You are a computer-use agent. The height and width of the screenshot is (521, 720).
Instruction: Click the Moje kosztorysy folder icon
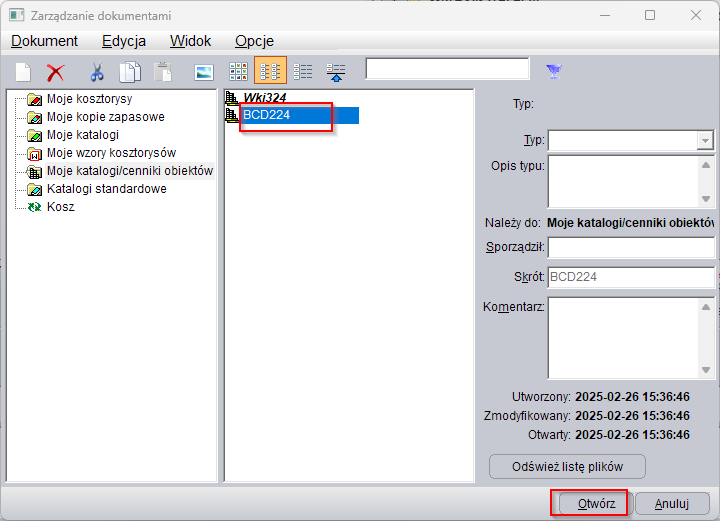34,99
